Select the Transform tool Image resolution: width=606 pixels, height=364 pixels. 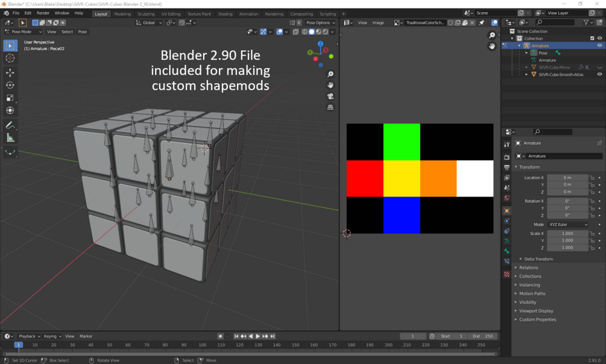click(x=10, y=110)
